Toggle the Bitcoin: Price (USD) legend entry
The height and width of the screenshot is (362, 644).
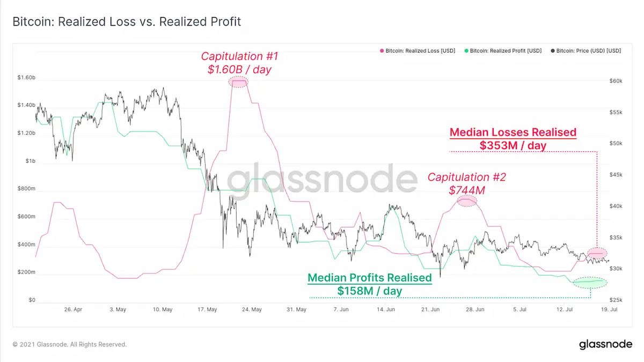coord(586,51)
